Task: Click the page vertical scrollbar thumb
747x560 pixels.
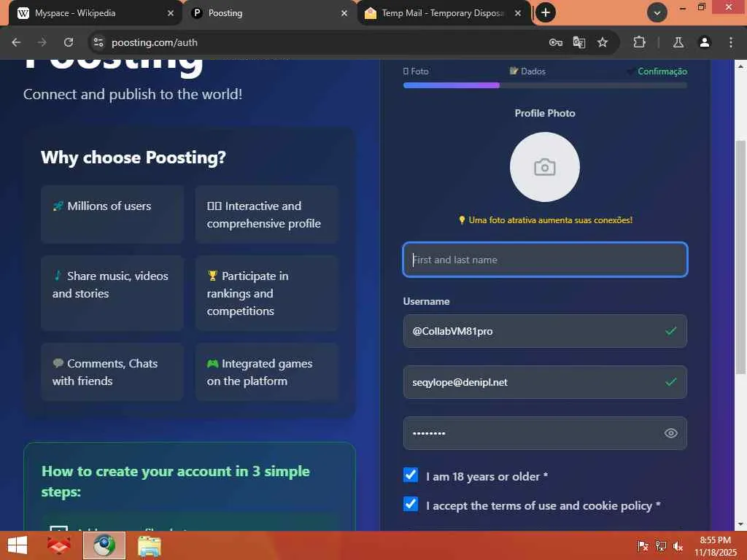Action: point(740,257)
